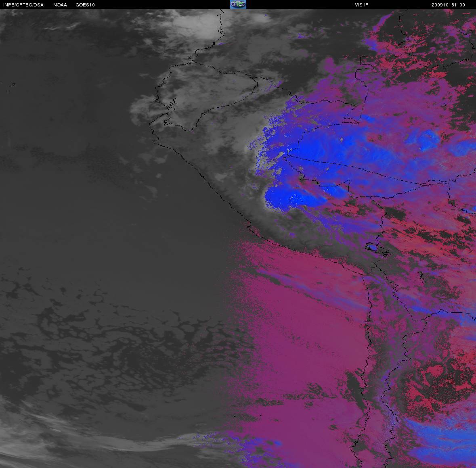
Task: Click the tiny island outline on far left
Action: (x=12, y=85)
